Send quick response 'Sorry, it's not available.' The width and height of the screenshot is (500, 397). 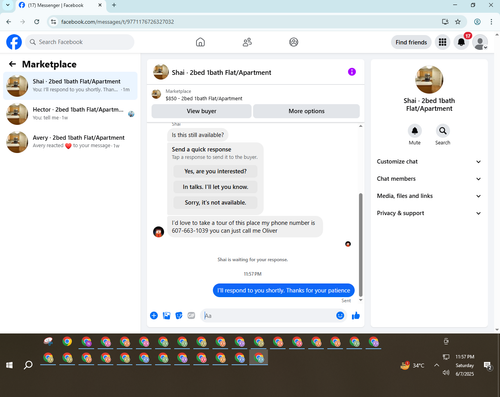215,202
